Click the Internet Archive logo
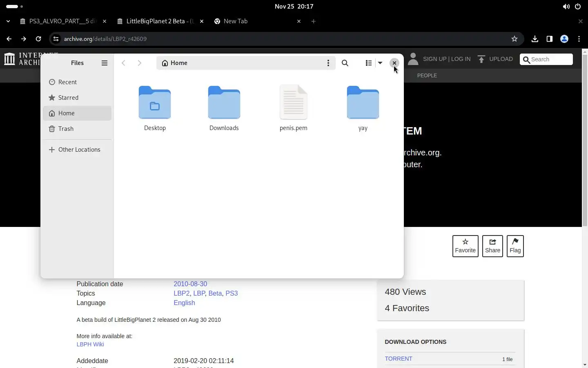This screenshot has width=588, height=368. pyautogui.click(x=22, y=59)
